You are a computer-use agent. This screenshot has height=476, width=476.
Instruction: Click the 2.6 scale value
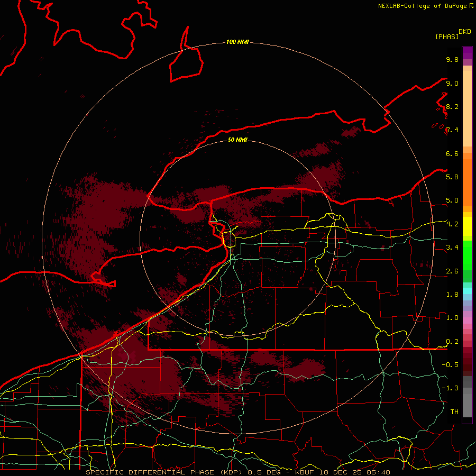tap(452, 271)
